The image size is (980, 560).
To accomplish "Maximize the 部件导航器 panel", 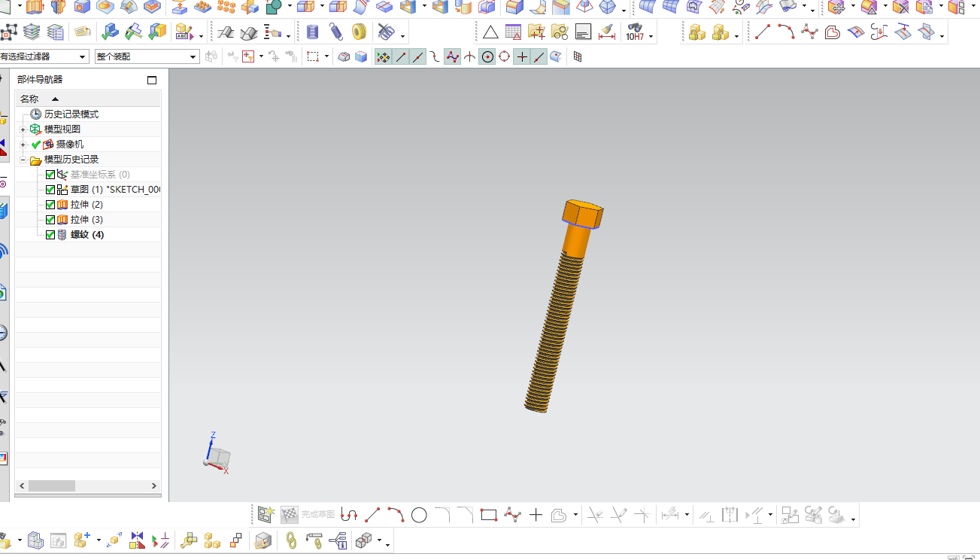I will point(152,80).
